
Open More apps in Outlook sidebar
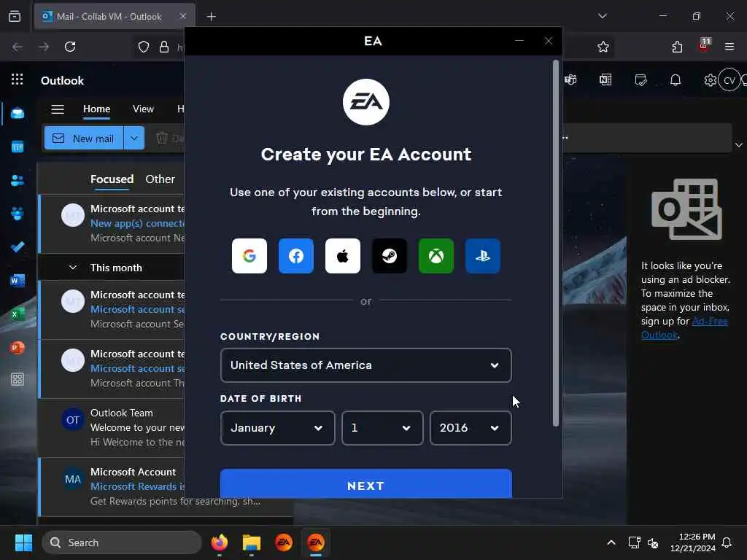18,379
